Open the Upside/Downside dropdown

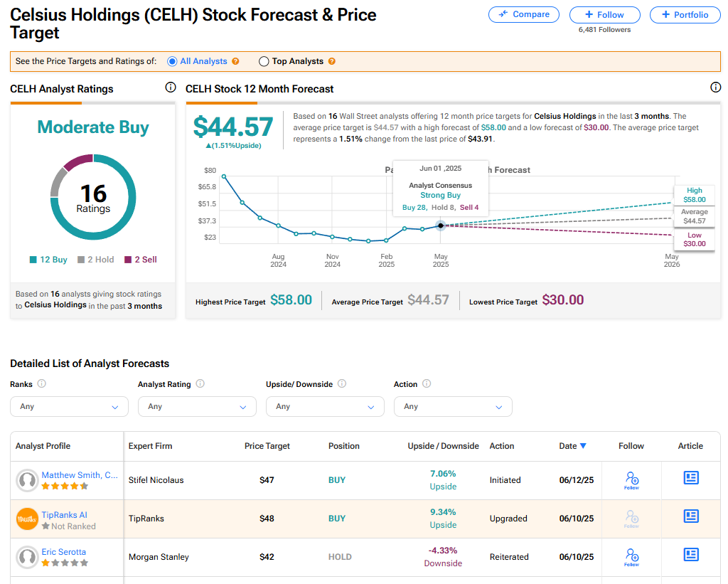[325, 406]
